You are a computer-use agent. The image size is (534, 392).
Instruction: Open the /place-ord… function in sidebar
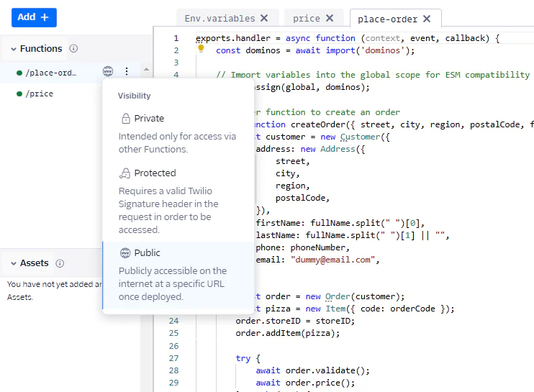tap(51, 73)
